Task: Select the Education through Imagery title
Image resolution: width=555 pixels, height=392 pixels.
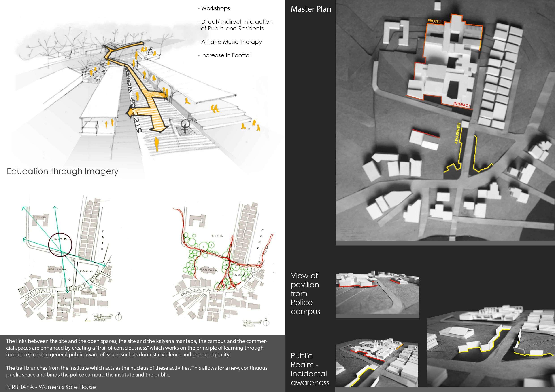Action: [62, 171]
